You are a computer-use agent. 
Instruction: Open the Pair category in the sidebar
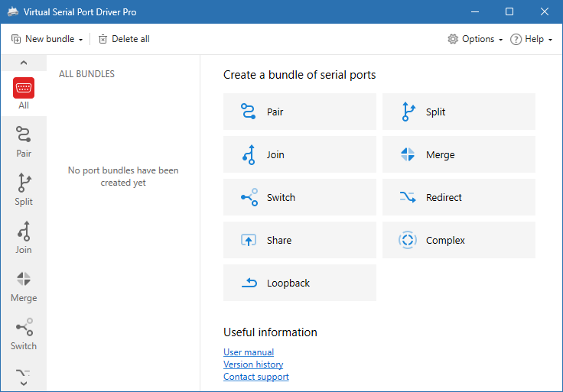click(24, 141)
